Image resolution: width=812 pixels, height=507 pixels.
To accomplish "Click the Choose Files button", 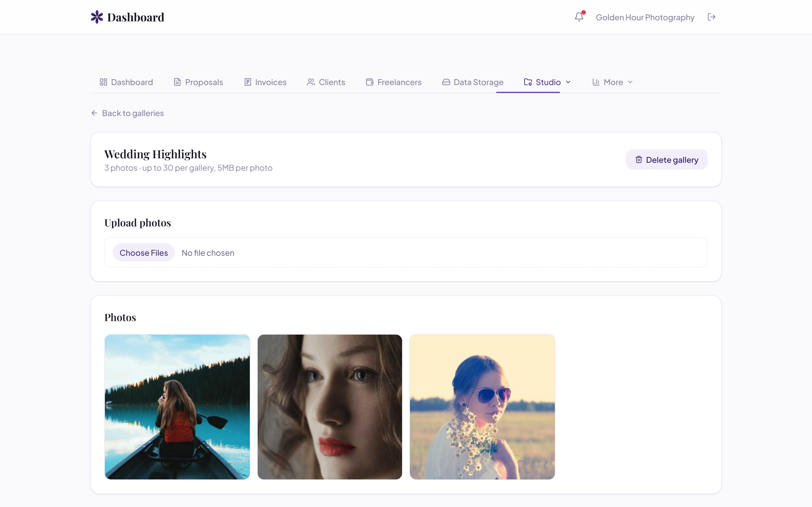I will click(144, 252).
